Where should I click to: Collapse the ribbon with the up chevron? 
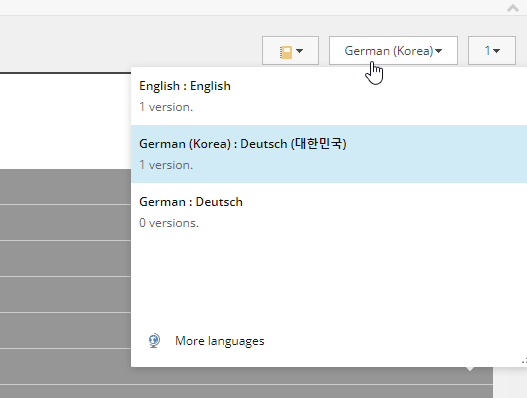click(x=513, y=8)
